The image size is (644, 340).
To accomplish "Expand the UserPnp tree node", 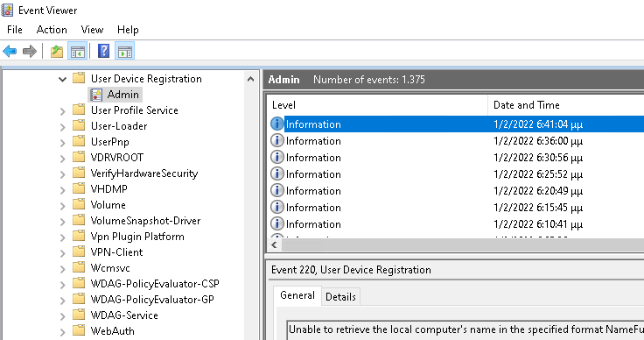I will coord(62,143).
